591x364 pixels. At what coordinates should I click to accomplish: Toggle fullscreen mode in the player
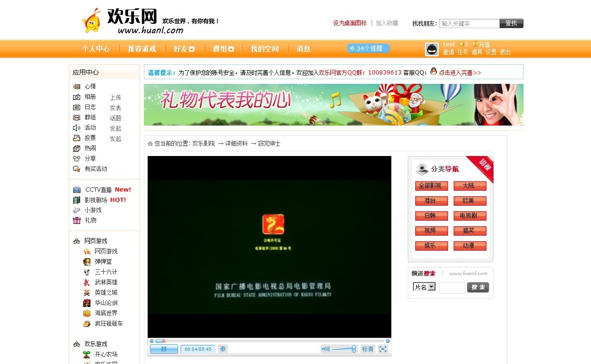click(383, 349)
